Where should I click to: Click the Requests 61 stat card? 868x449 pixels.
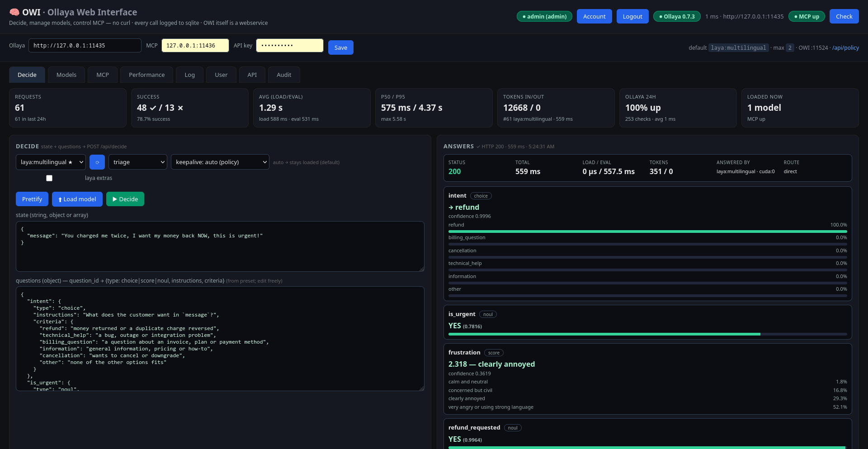68,108
